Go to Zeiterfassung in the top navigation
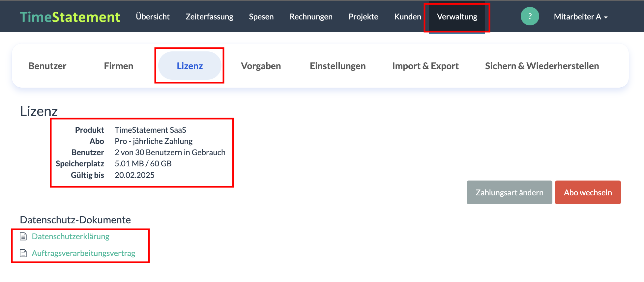This screenshot has width=644, height=282. (209, 17)
